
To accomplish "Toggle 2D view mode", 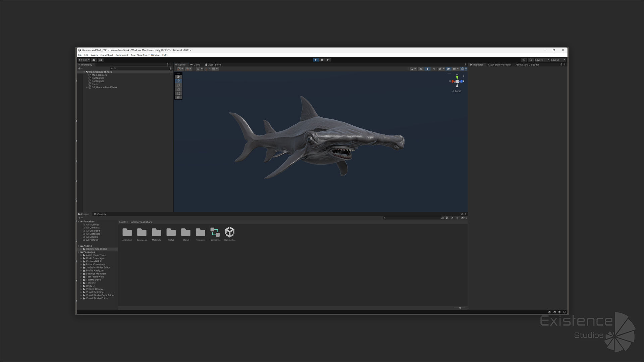I will click(421, 69).
